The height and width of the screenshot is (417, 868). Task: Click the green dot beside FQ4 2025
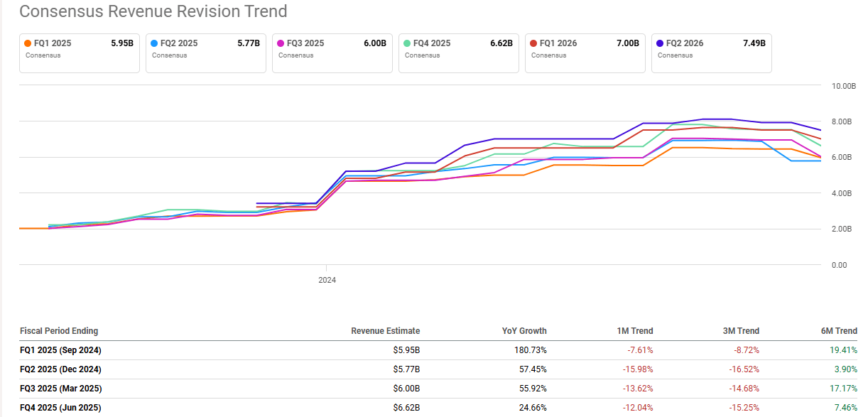tap(407, 43)
